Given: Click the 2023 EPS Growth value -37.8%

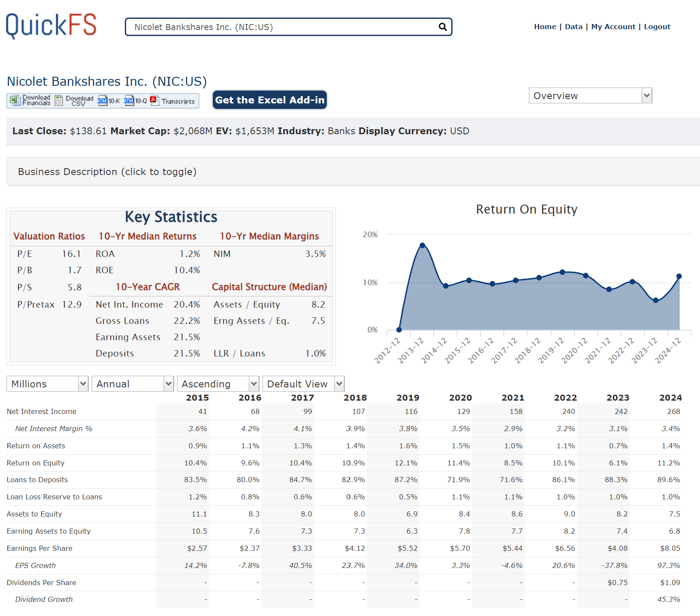Looking at the screenshot, I should [615, 565].
